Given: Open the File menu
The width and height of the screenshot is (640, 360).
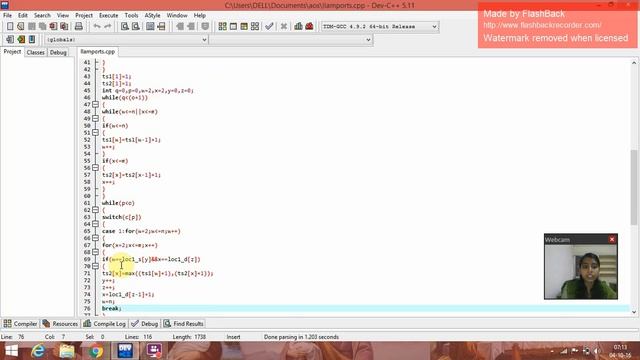Looking at the screenshot, I should pos(7,15).
